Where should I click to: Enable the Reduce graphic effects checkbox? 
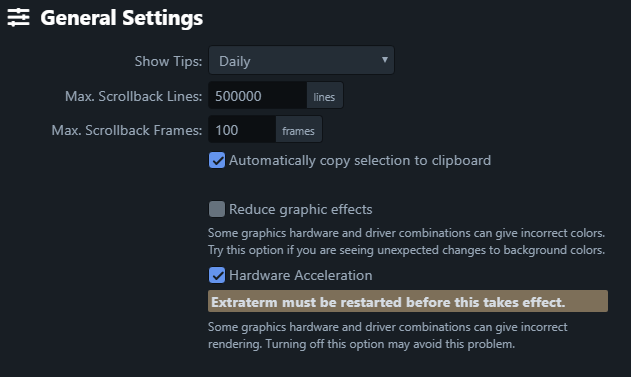click(217, 209)
